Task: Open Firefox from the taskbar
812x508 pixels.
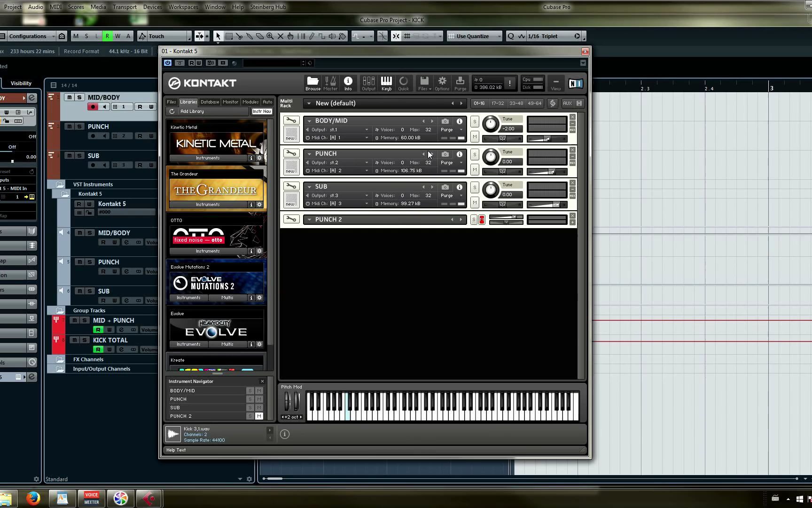Action: (33, 498)
